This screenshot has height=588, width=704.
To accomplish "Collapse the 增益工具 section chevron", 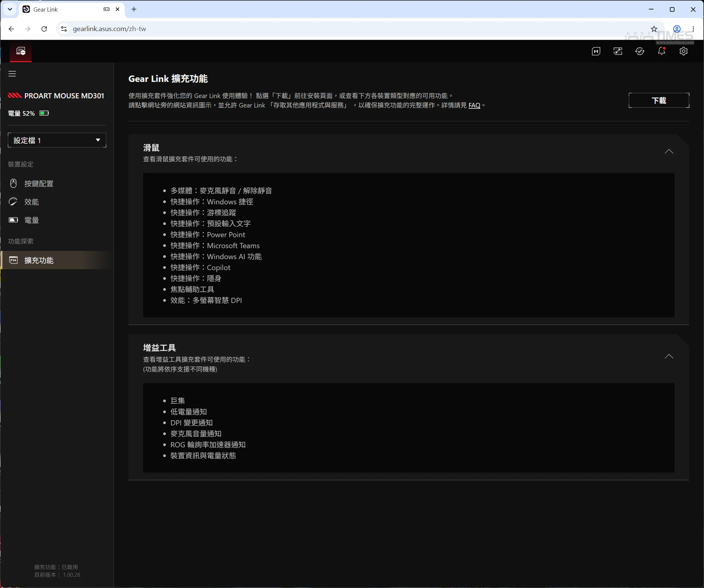I will [x=669, y=357].
